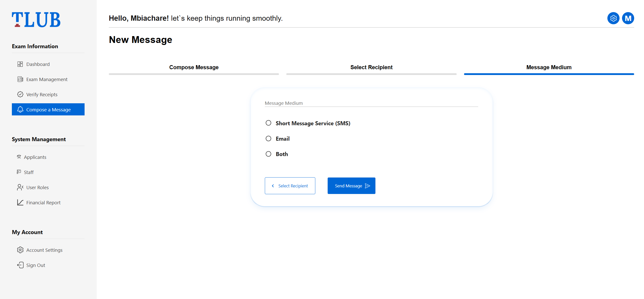Open the M profile avatar
This screenshot has width=644, height=299.
628,18
